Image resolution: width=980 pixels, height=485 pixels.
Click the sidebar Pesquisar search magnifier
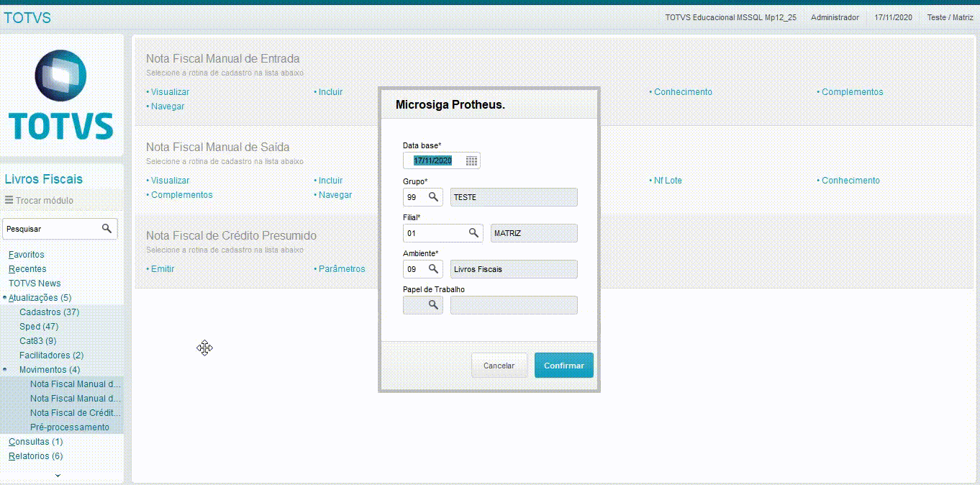[x=106, y=228]
